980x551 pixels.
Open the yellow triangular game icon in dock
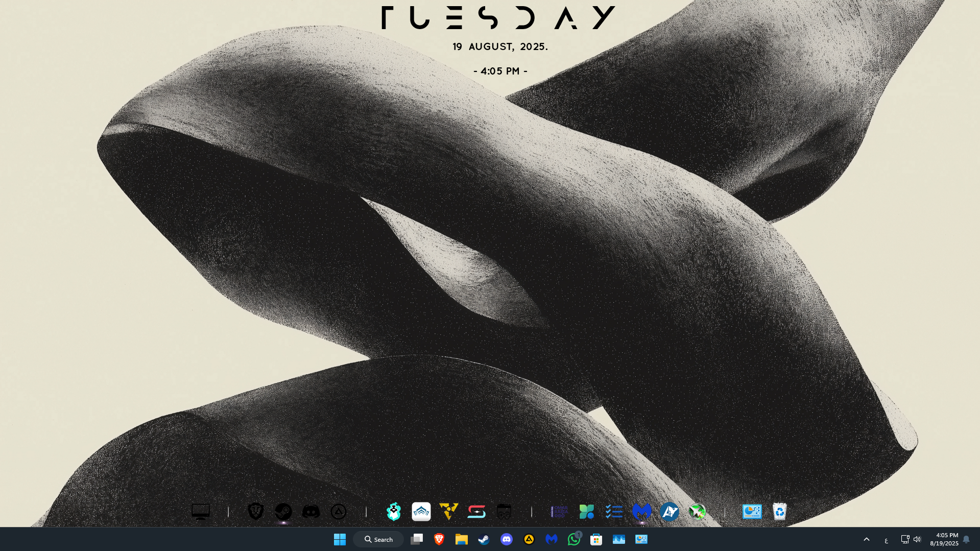(x=449, y=512)
